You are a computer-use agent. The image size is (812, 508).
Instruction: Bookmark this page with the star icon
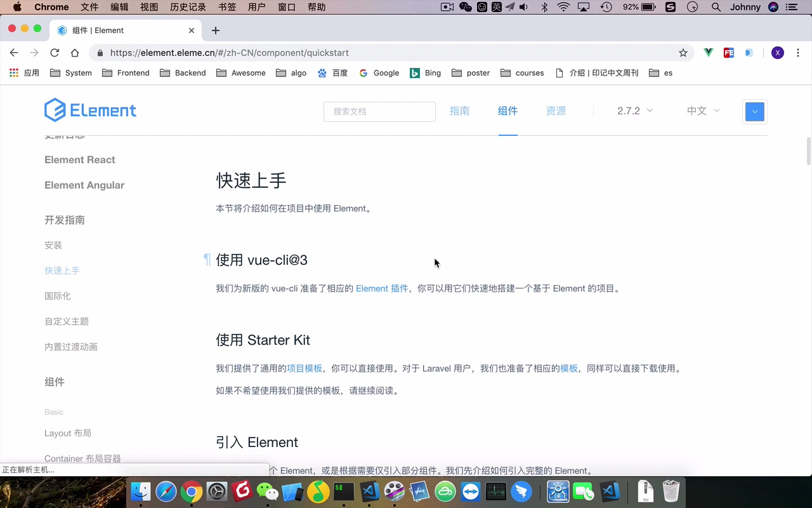tap(683, 53)
